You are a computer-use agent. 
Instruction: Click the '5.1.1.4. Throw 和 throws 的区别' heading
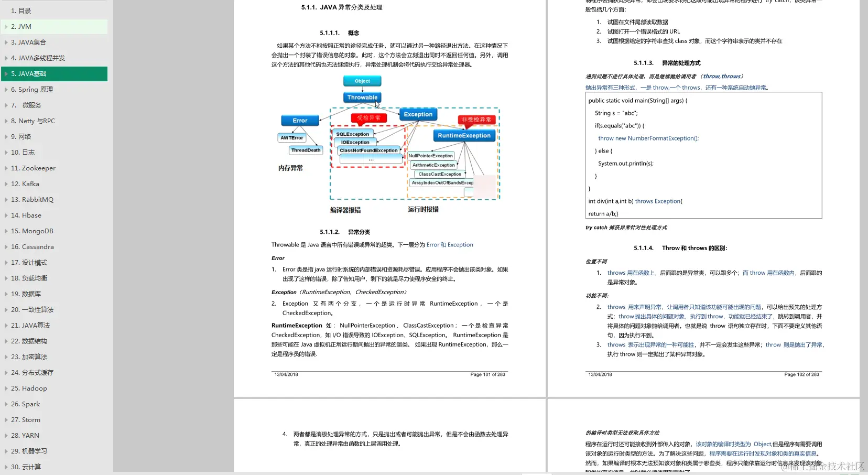[680, 248]
